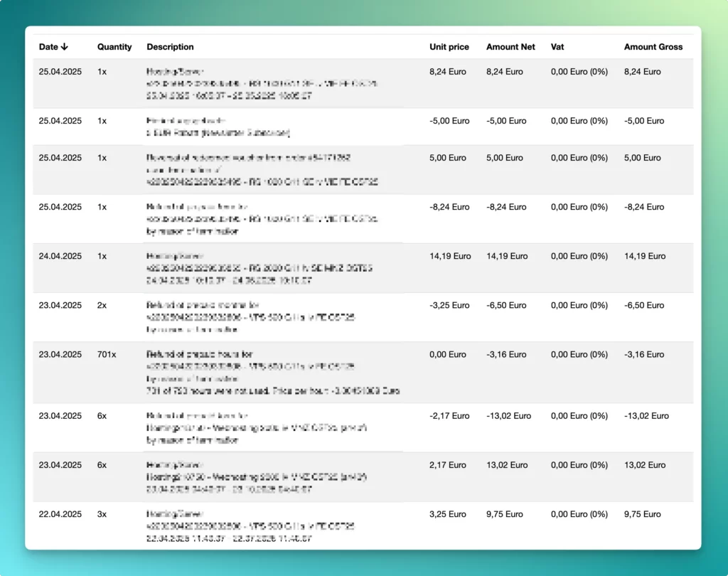The width and height of the screenshot is (728, 576).
Task: Click Vat cell in the 24.04.2025 row
Action: [x=579, y=256]
